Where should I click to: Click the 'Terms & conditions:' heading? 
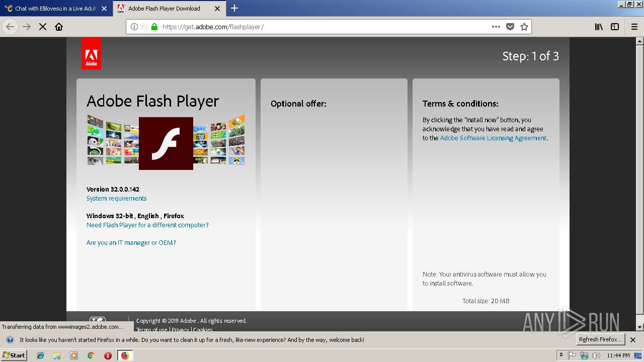click(460, 104)
